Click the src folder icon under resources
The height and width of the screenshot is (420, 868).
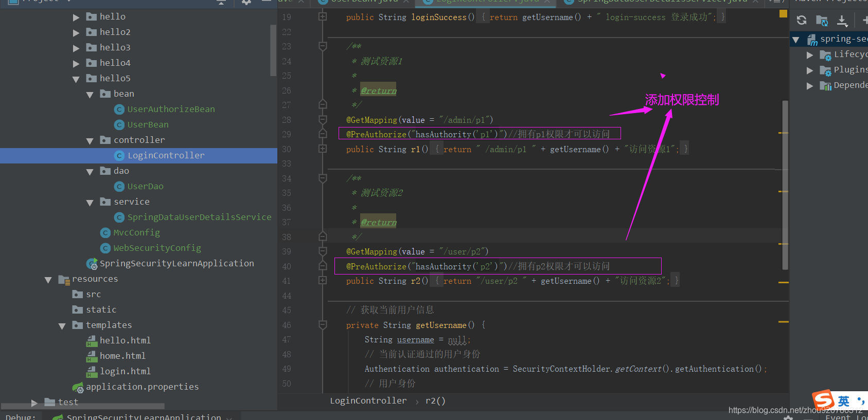[x=78, y=294]
